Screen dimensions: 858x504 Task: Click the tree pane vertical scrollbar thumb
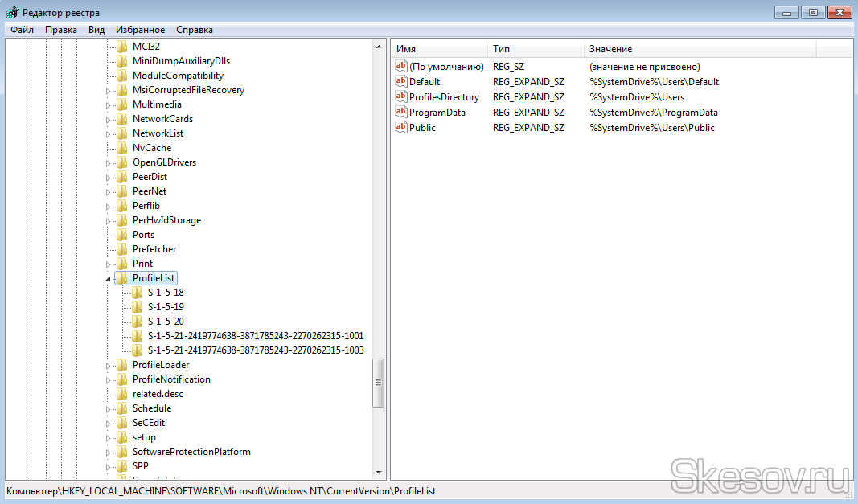379,383
